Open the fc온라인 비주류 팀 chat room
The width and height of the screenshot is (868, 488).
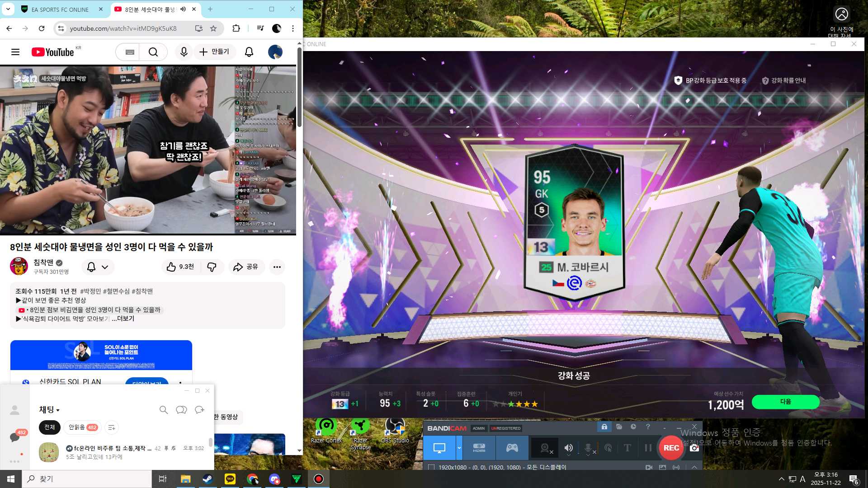tap(122, 452)
